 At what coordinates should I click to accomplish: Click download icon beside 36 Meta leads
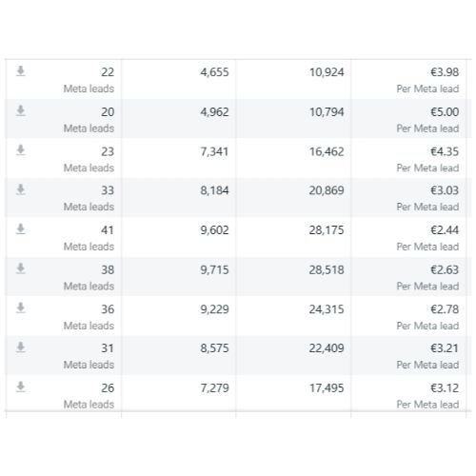coord(21,308)
